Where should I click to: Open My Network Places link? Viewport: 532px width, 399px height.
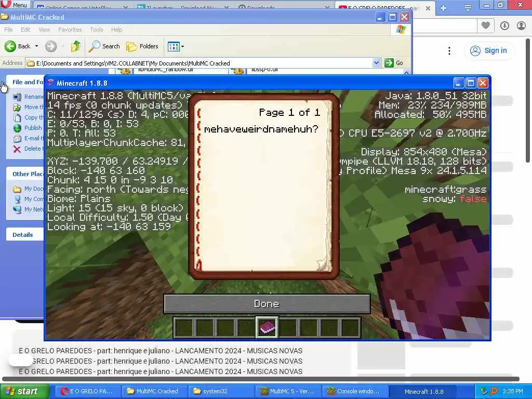point(29,209)
